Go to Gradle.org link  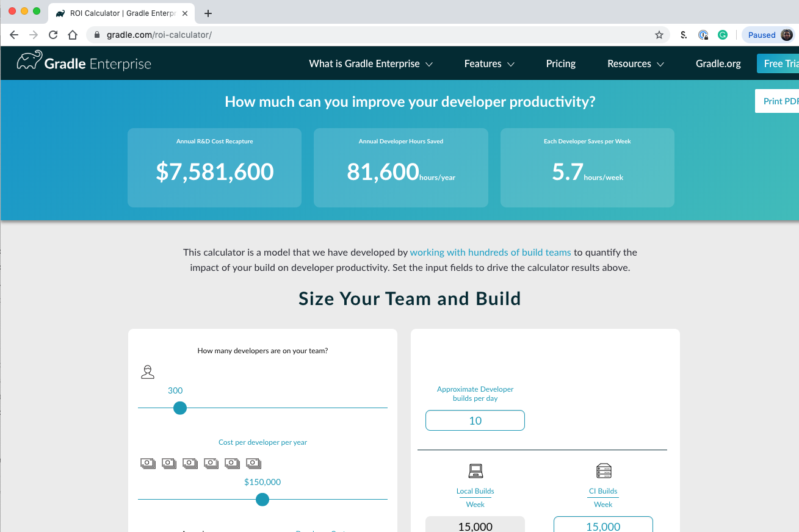point(718,63)
